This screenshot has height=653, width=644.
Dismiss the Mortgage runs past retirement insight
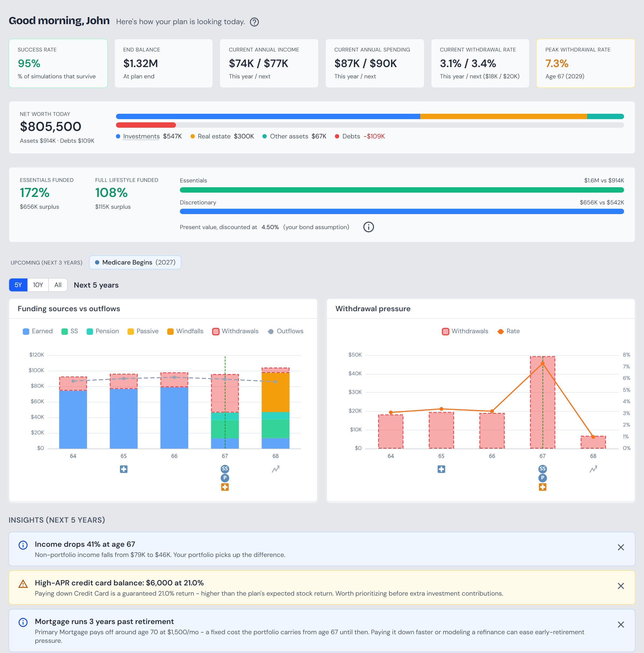pyautogui.click(x=621, y=625)
